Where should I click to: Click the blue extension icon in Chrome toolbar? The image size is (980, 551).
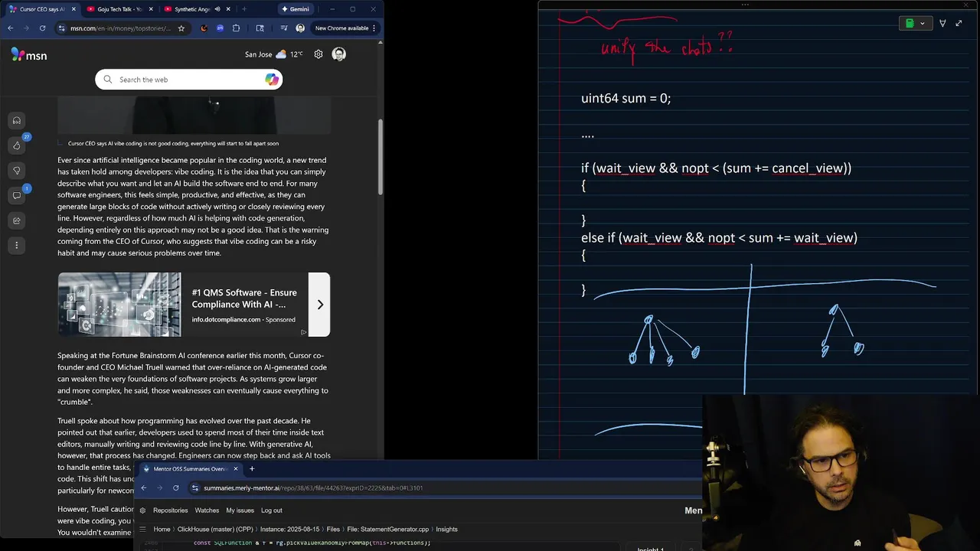tap(220, 28)
